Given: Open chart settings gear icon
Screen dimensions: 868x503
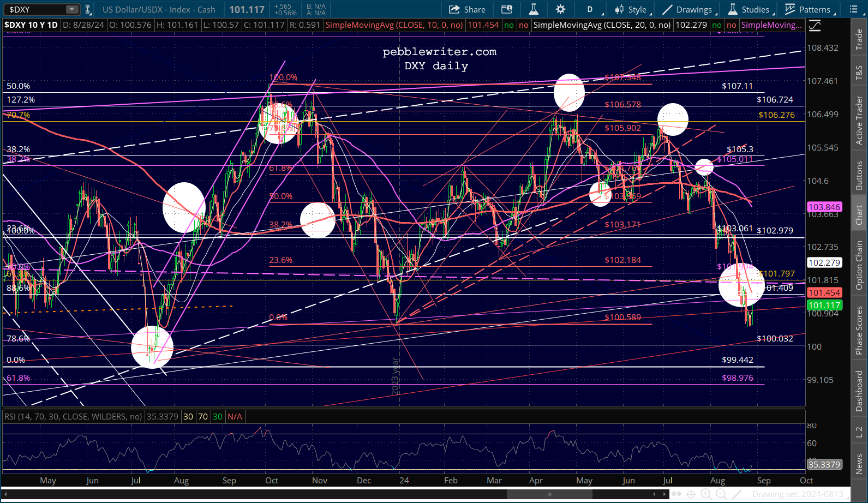Looking at the screenshot, I should [x=560, y=9].
